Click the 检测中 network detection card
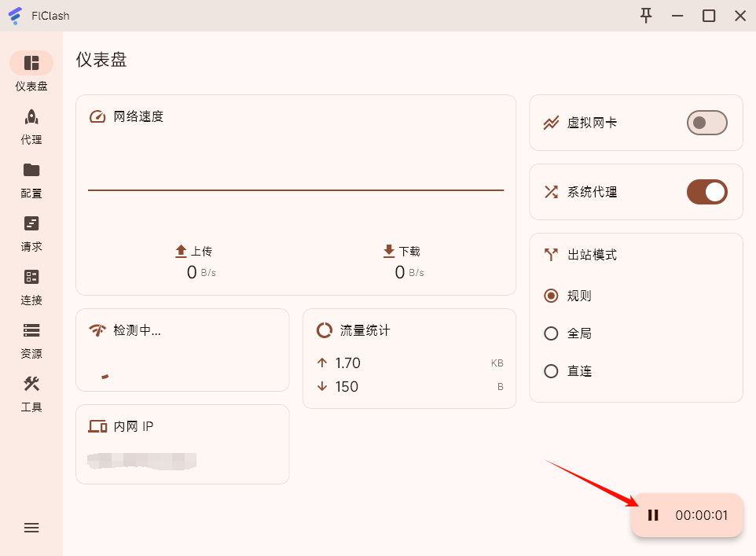The height and width of the screenshot is (556, 756). 182,350
